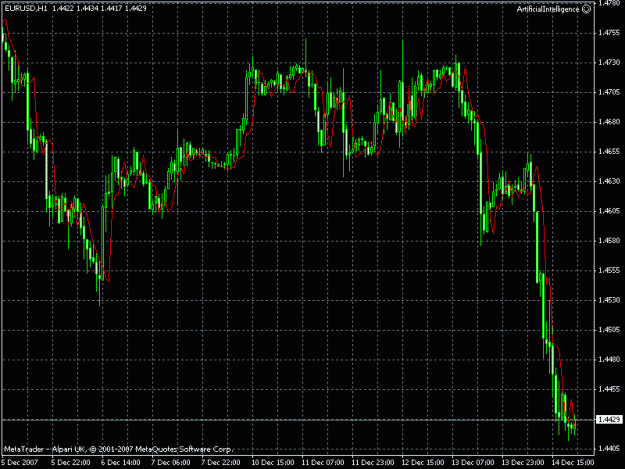The width and height of the screenshot is (625, 469).
Task: Click the EURUSD,H1 symbol title
Action: point(26,8)
